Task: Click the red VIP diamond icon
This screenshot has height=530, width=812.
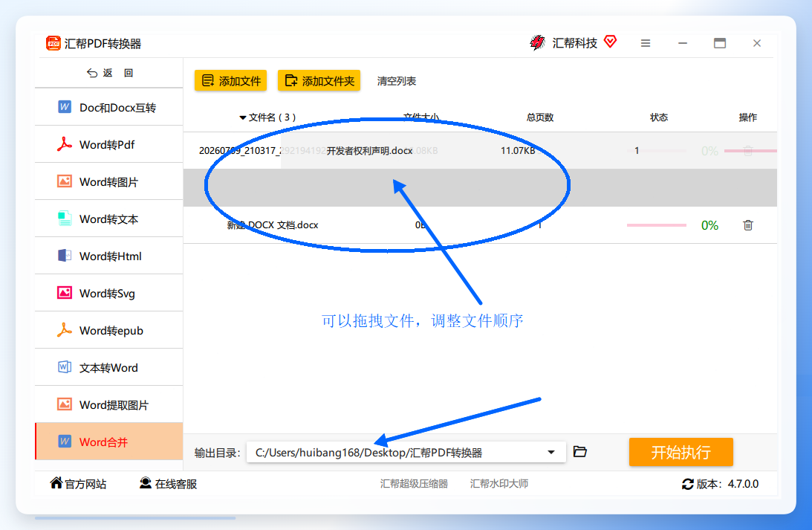Action: coord(611,42)
